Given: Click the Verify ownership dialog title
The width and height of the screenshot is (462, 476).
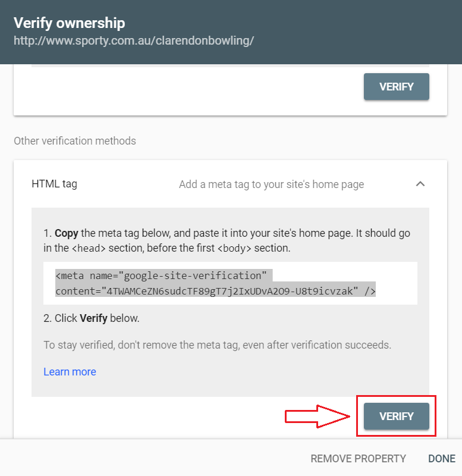Looking at the screenshot, I should click(70, 23).
